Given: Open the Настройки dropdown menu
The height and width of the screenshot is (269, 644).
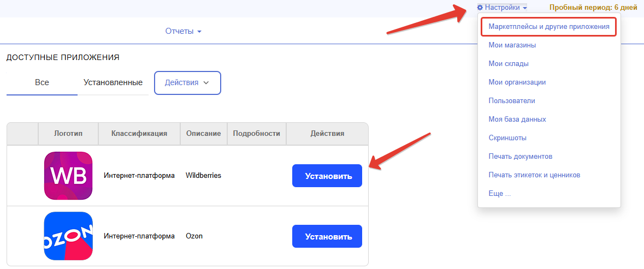Looking at the screenshot, I should 502,8.
